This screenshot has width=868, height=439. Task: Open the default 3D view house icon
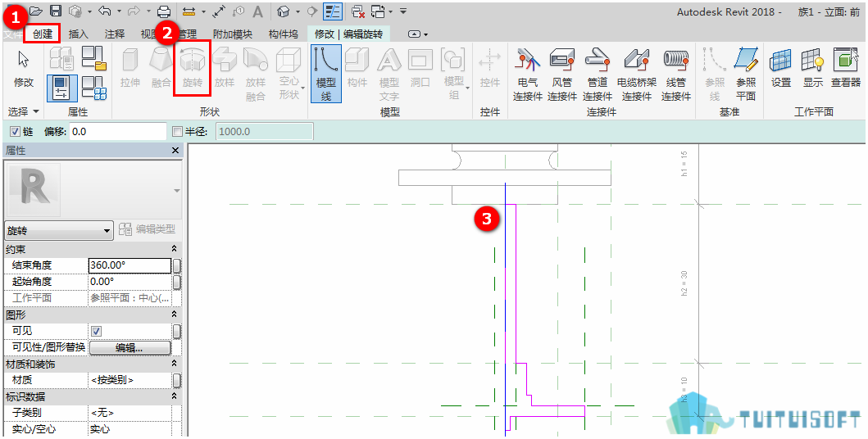[284, 11]
